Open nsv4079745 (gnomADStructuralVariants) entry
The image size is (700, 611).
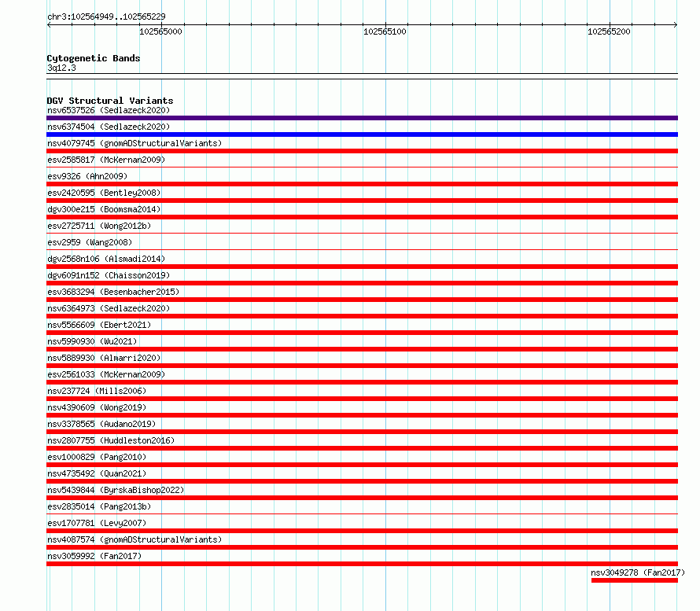134,143
